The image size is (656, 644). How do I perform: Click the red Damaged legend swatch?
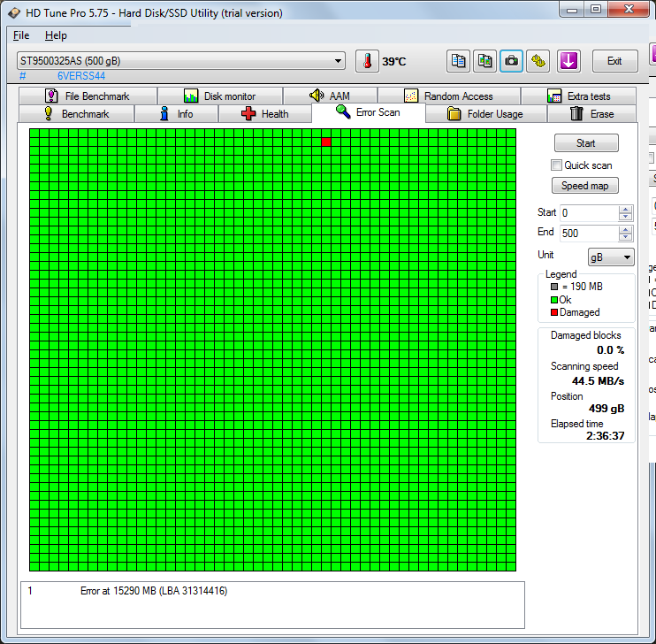(554, 312)
